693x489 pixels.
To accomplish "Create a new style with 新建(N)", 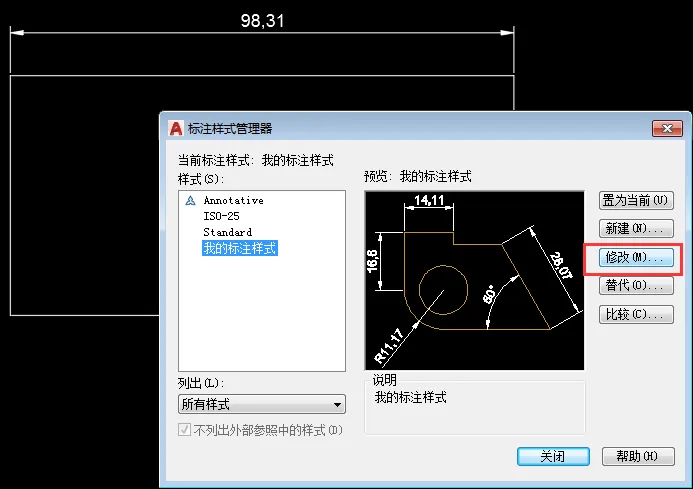I will [636, 229].
